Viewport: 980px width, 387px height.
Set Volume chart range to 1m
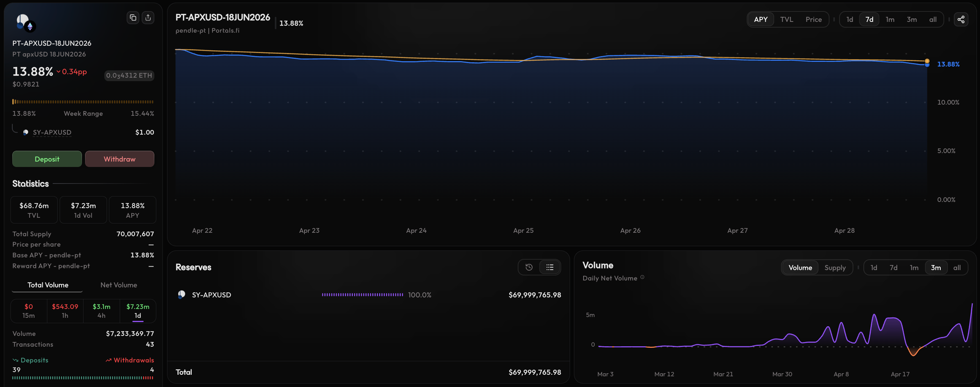click(914, 267)
